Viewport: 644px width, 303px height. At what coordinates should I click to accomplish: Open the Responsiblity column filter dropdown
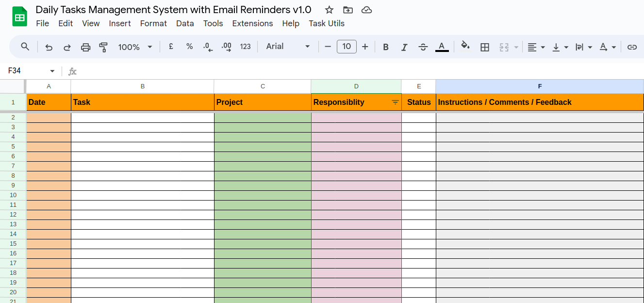point(395,102)
